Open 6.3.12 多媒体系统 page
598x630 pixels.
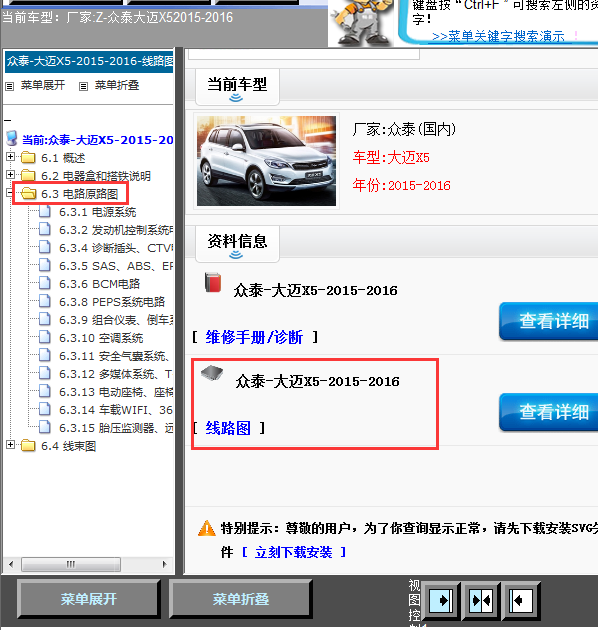pos(116,374)
